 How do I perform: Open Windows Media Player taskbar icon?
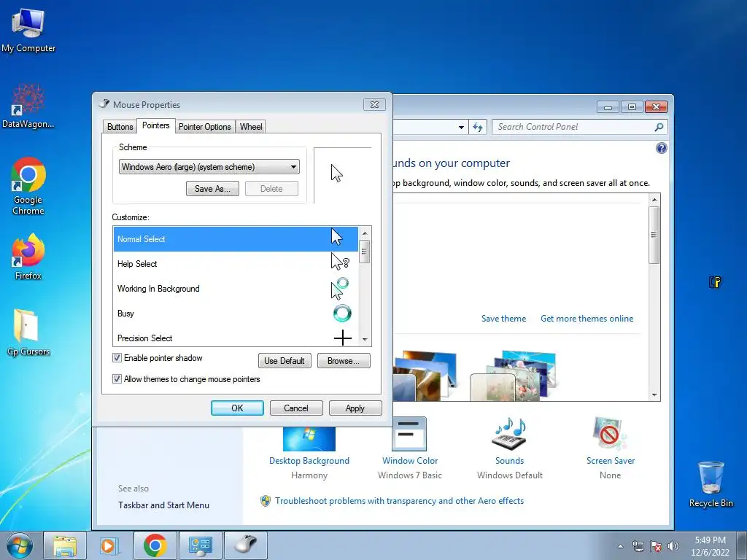(108, 545)
